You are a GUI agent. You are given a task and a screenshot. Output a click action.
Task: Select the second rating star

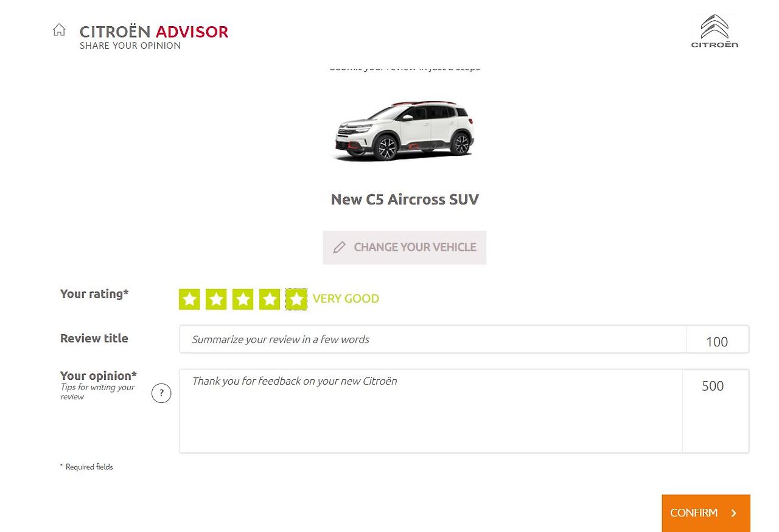(x=216, y=299)
